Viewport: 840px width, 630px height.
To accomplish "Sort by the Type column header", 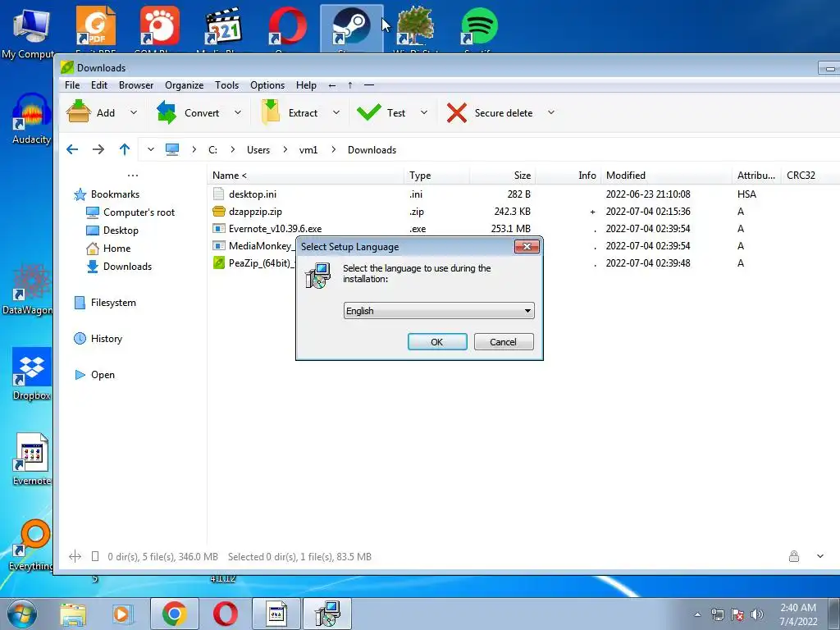I will tap(436, 176).
